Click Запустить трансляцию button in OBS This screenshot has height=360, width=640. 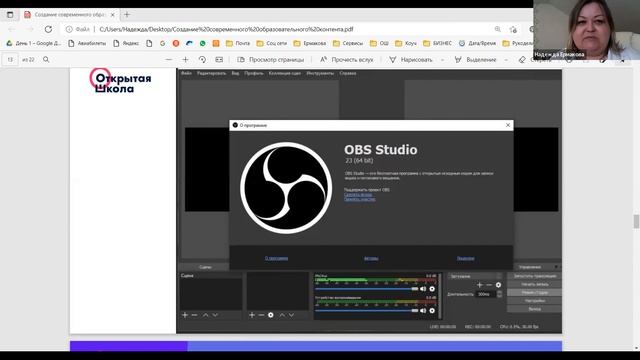point(534,276)
